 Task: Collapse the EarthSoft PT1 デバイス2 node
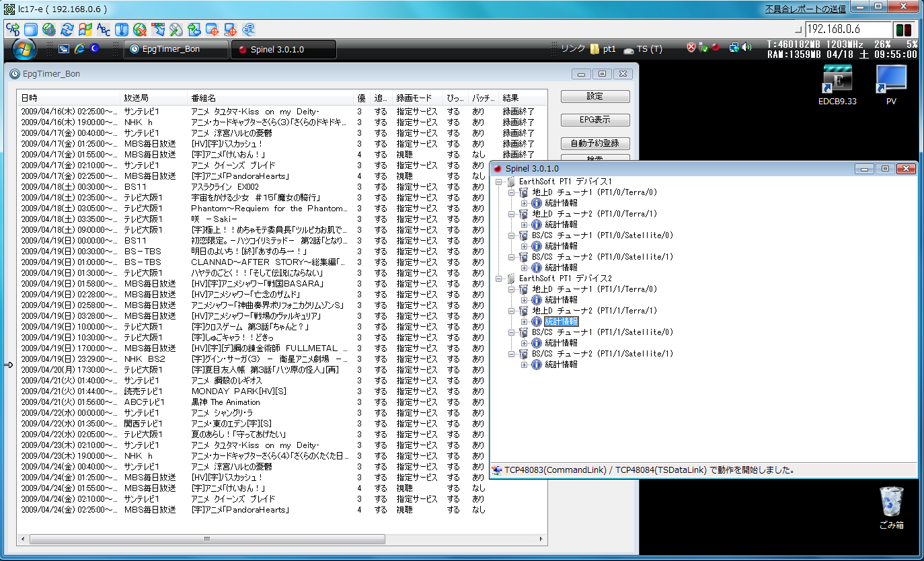coord(500,278)
